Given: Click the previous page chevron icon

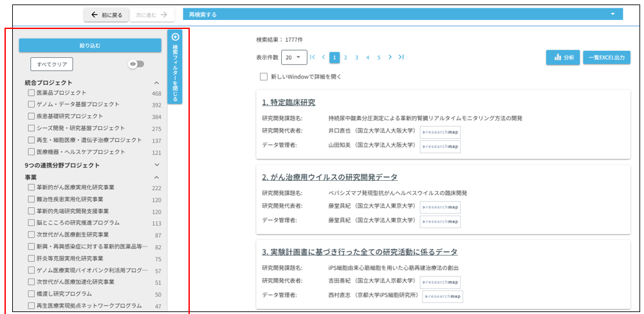Looking at the screenshot, I should (x=324, y=57).
